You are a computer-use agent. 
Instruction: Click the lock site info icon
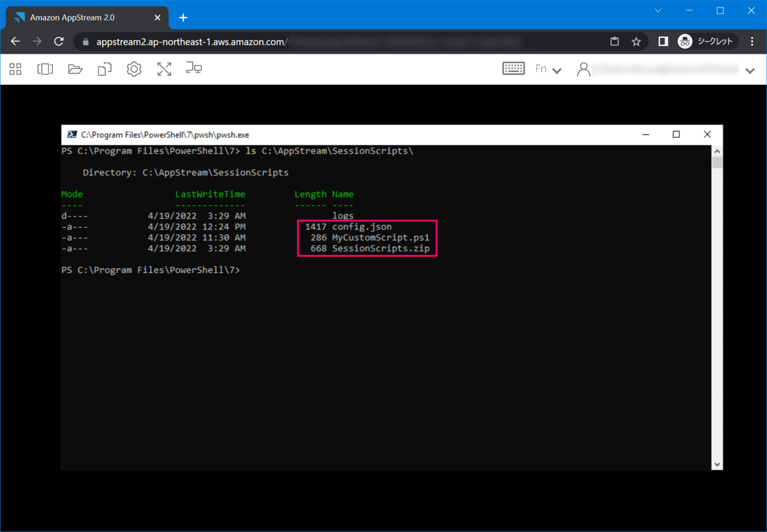click(85, 42)
